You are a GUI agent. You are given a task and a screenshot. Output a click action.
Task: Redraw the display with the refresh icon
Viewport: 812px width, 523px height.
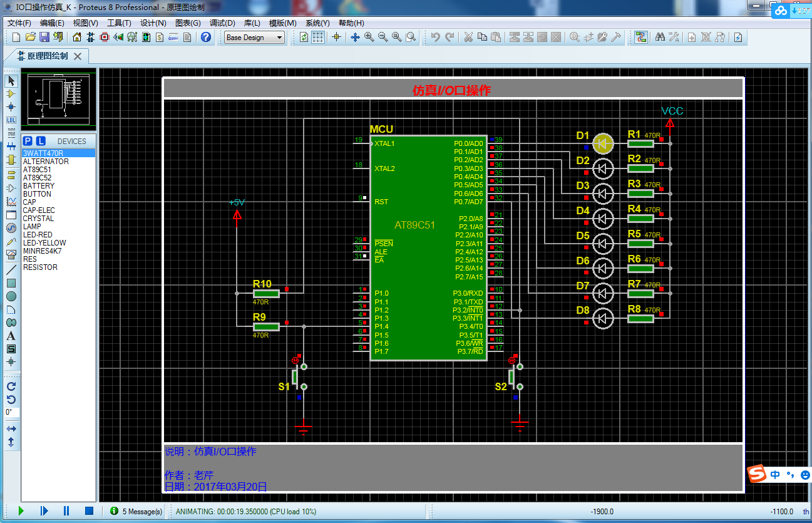coord(304,37)
